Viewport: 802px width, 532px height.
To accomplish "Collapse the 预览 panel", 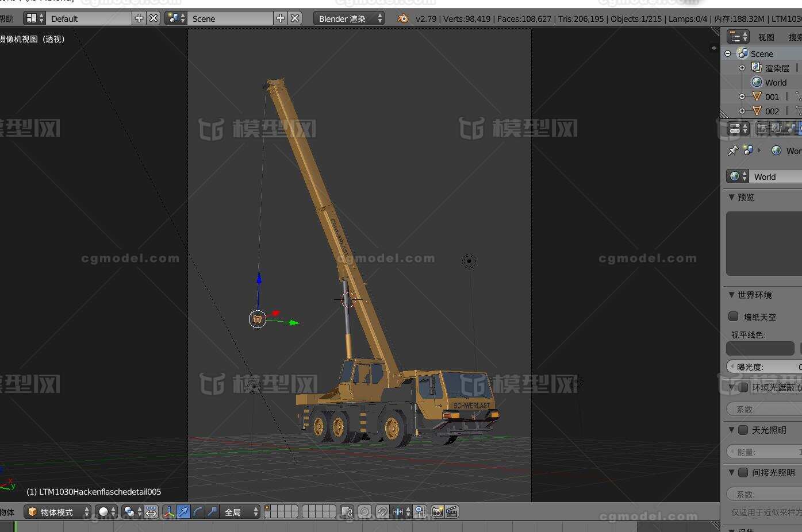I will point(732,197).
